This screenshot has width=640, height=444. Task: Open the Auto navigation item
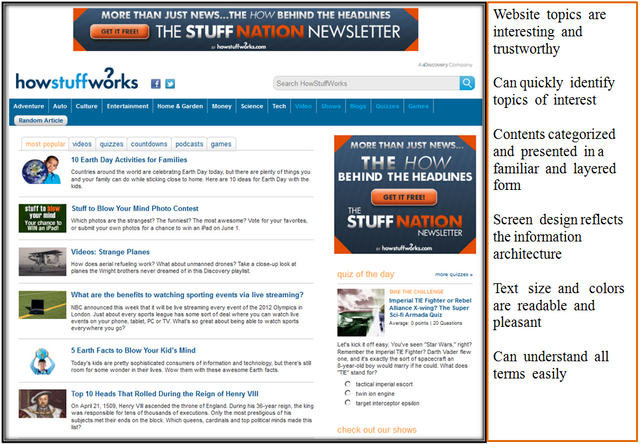click(x=60, y=106)
